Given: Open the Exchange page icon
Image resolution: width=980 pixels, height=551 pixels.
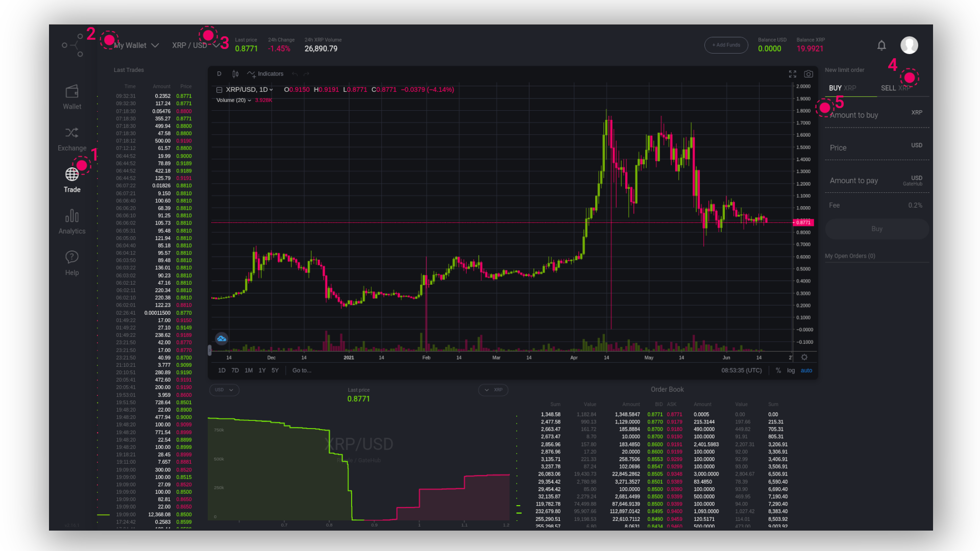Looking at the screenshot, I should pos(72,133).
